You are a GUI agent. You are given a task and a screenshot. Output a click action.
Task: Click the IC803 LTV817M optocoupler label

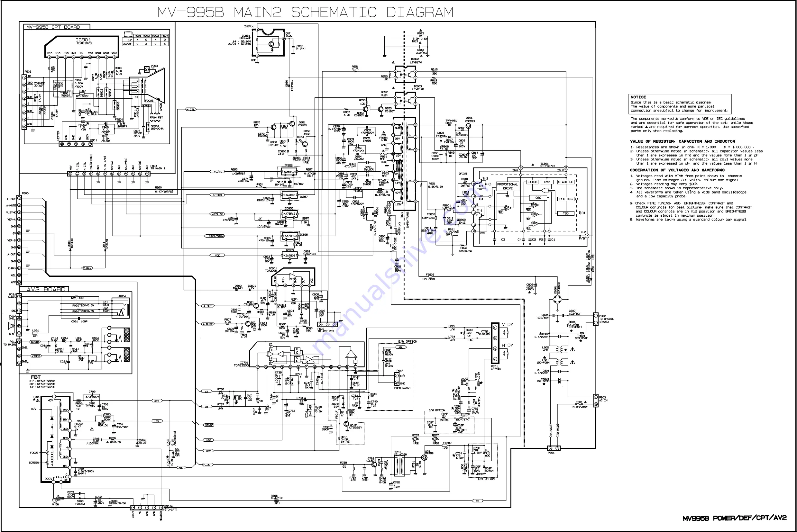[x=418, y=88]
